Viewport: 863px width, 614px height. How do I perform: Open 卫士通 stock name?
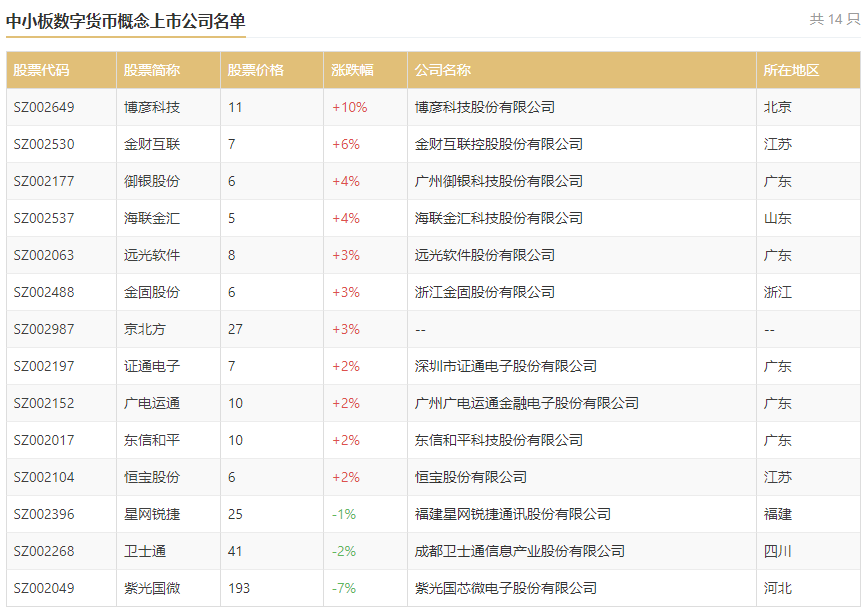click(x=145, y=551)
